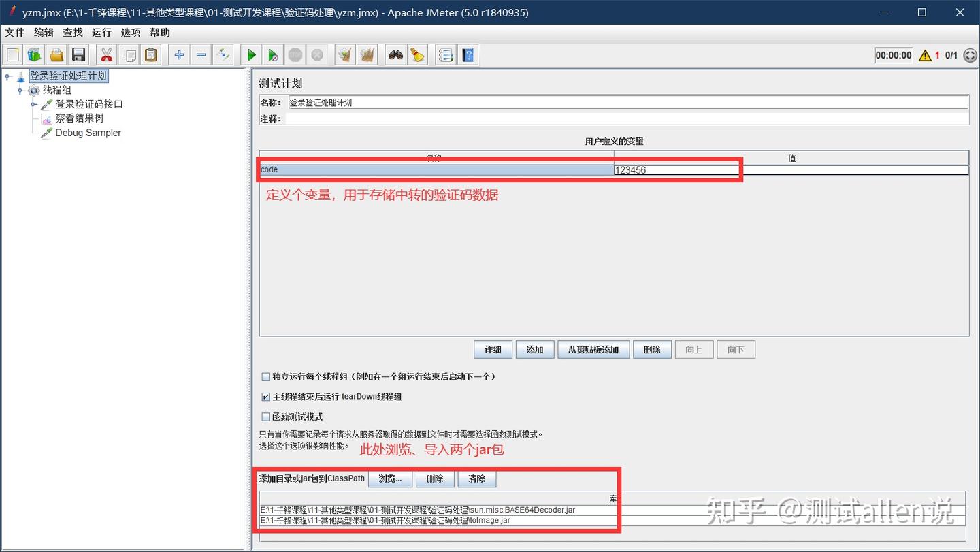Start the test with the green Start icon
The width and height of the screenshot is (980, 552).
click(x=250, y=54)
